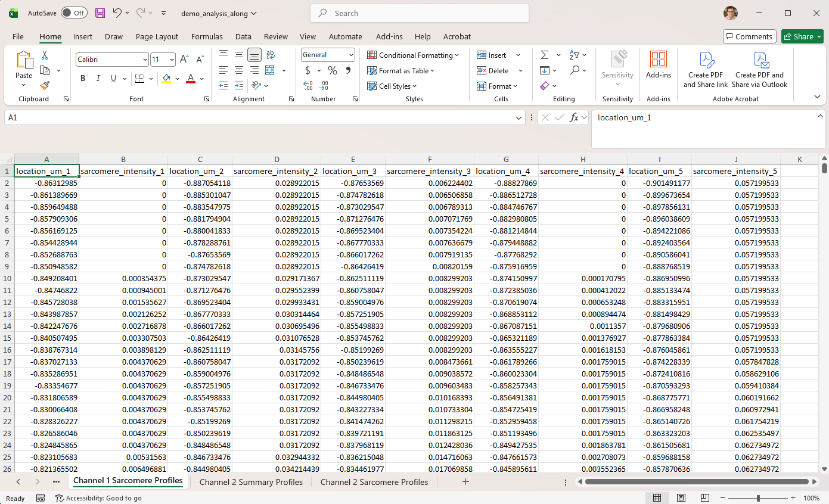Open the font name dropdown
This screenshot has height=504, width=829.
click(145, 60)
